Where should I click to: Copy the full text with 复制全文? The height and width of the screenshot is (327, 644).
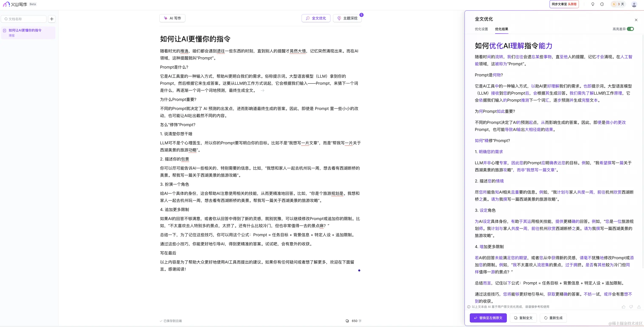[524, 318]
